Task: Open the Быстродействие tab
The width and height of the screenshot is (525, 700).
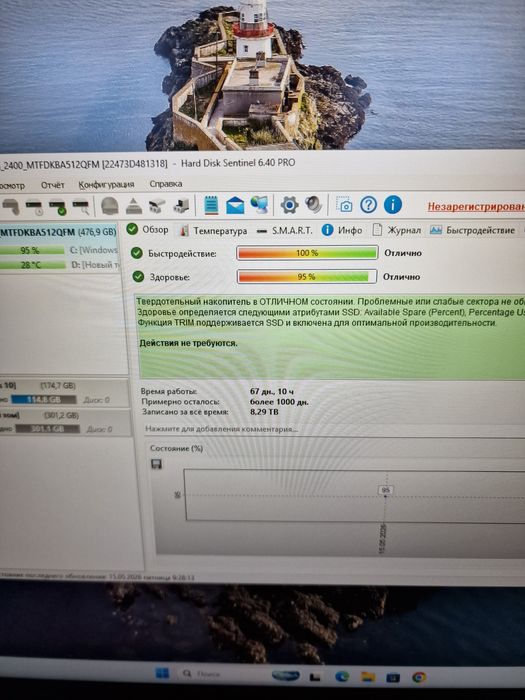Action: pyautogui.click(x=472, y=230)
